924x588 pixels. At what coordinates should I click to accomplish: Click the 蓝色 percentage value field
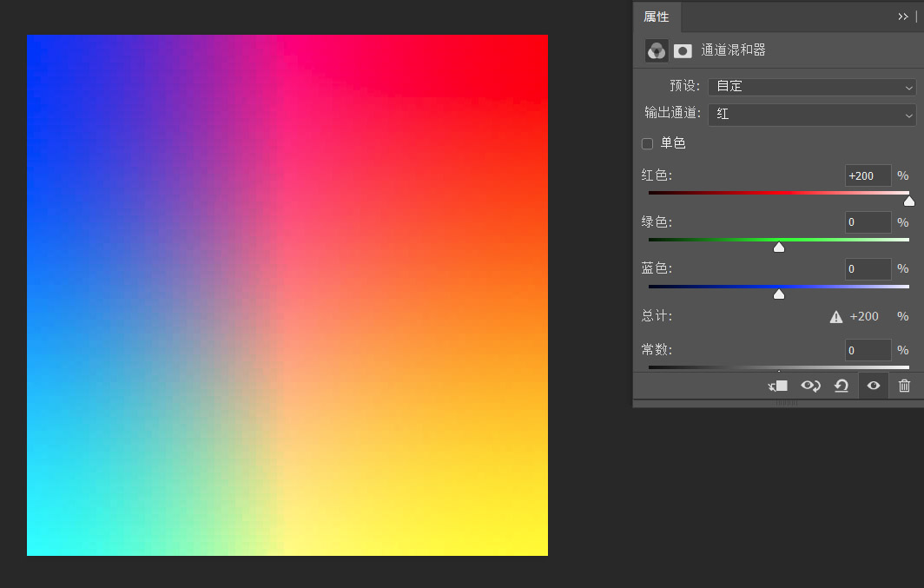[868, 269]
